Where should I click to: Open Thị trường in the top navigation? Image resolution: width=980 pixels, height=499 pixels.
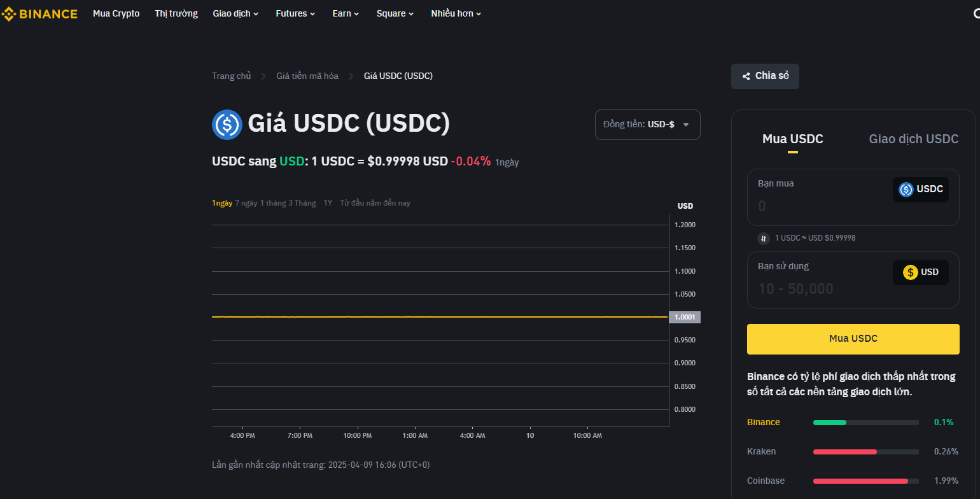point(176,13)
